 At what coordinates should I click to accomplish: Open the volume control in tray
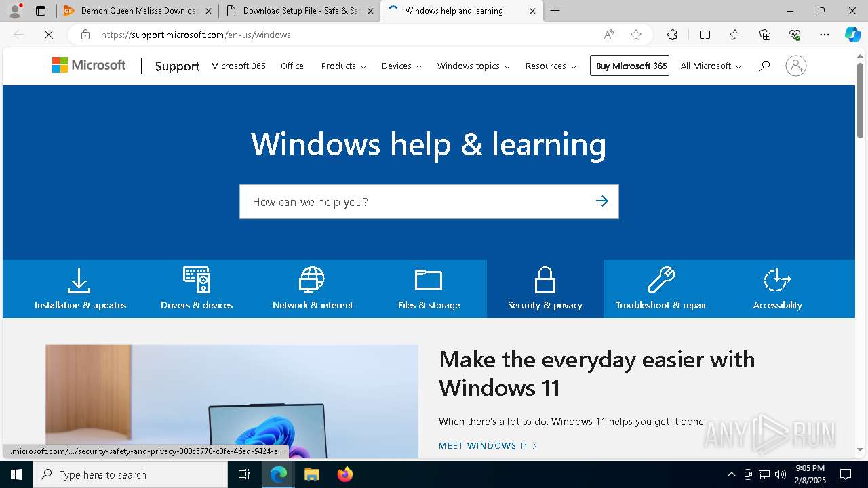[x=781, y=474]
